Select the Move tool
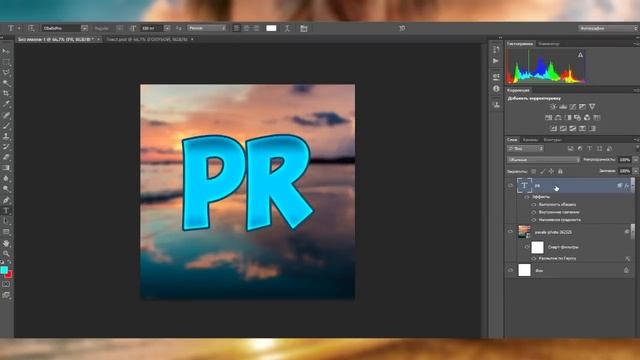640x360 pixels. click(x=6, y=51)
